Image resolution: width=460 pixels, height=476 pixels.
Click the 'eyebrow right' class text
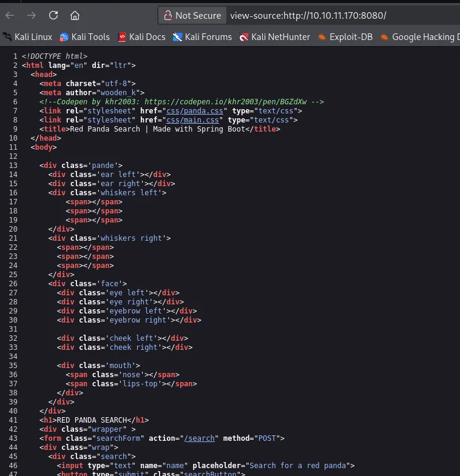tap(138, 320)
